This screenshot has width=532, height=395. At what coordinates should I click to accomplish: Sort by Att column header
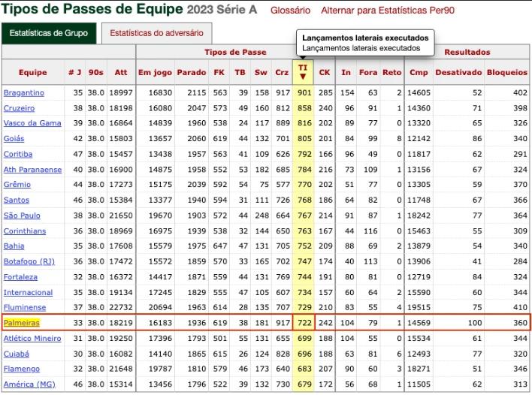[x=121, y=73]
